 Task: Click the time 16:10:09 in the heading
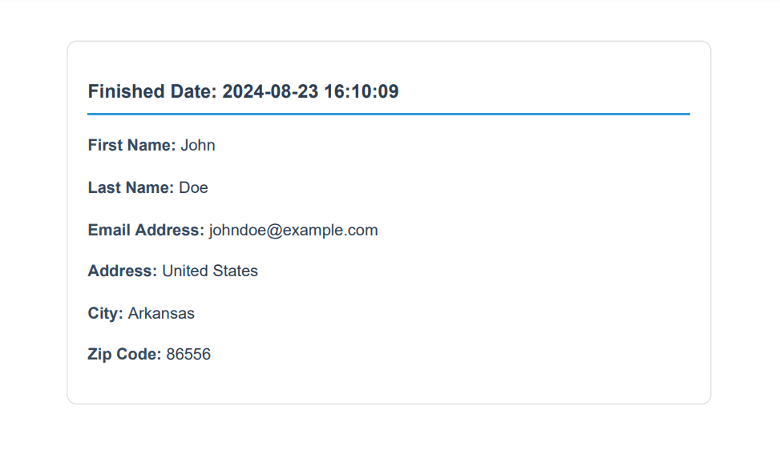coord(361,92)
